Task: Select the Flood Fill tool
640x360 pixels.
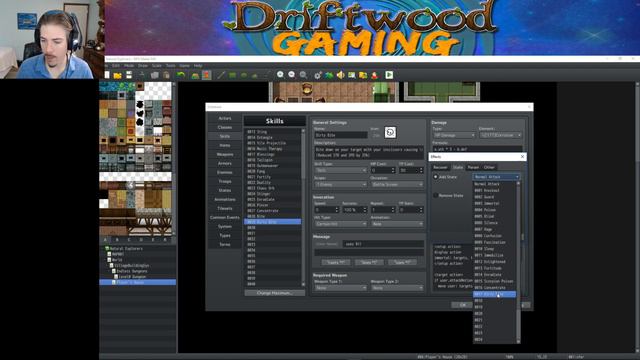Action: [255, 75]
